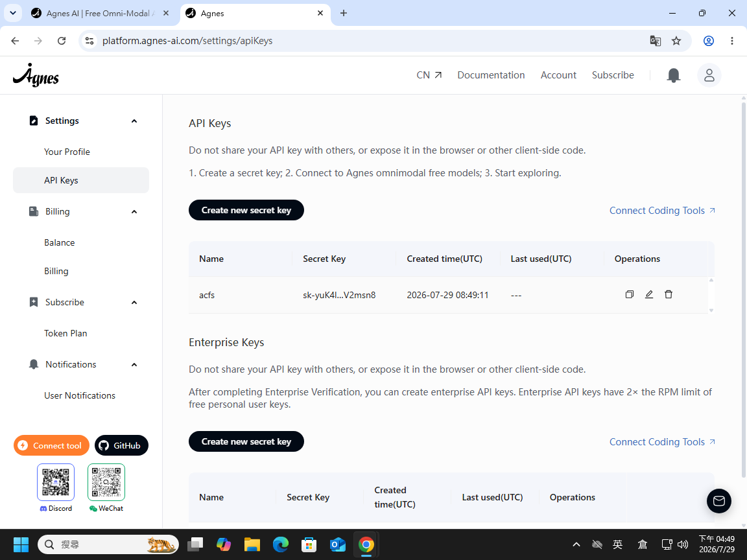Create new secret key under Enterprise Keys
The image size is (747, 560).
(246, 441)
